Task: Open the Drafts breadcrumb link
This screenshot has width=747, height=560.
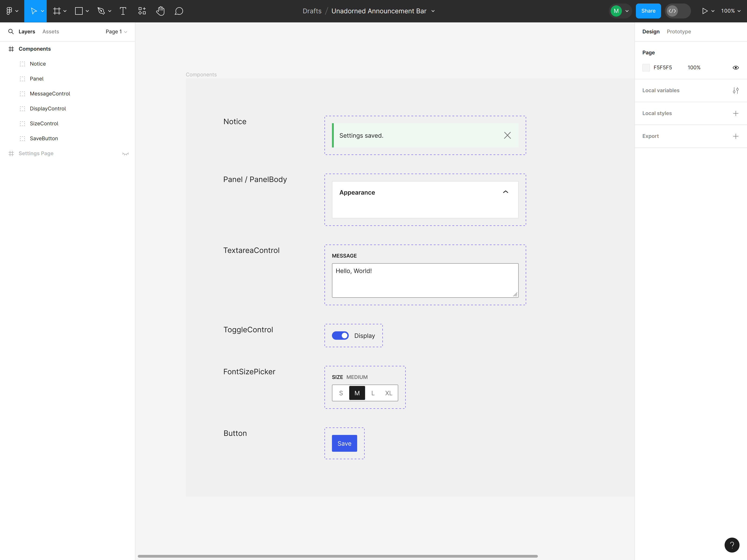Action: point(312,11)
